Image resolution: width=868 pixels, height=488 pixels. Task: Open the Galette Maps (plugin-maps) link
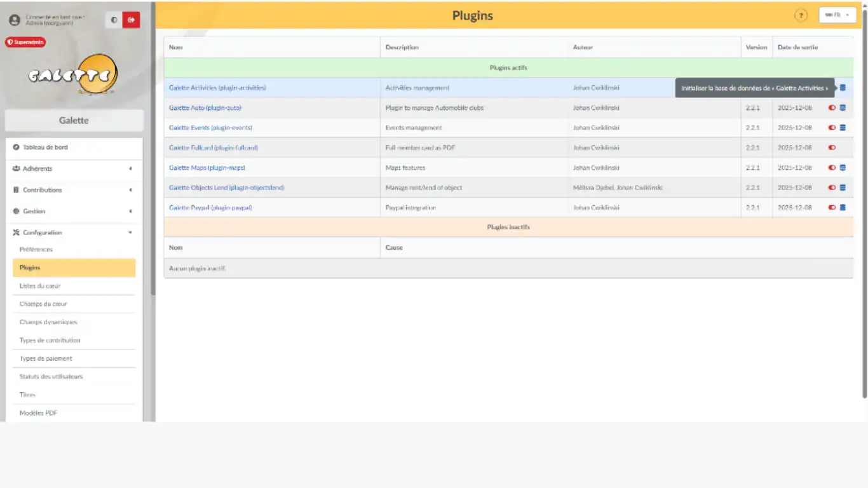(207, 168)
